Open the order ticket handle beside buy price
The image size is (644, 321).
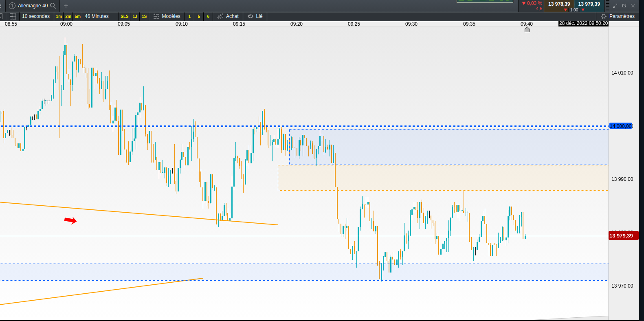point(607,5)
